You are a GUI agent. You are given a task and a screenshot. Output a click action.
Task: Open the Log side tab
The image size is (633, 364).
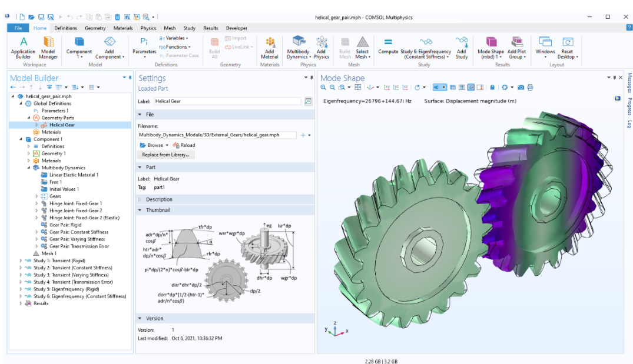[629, 124]
